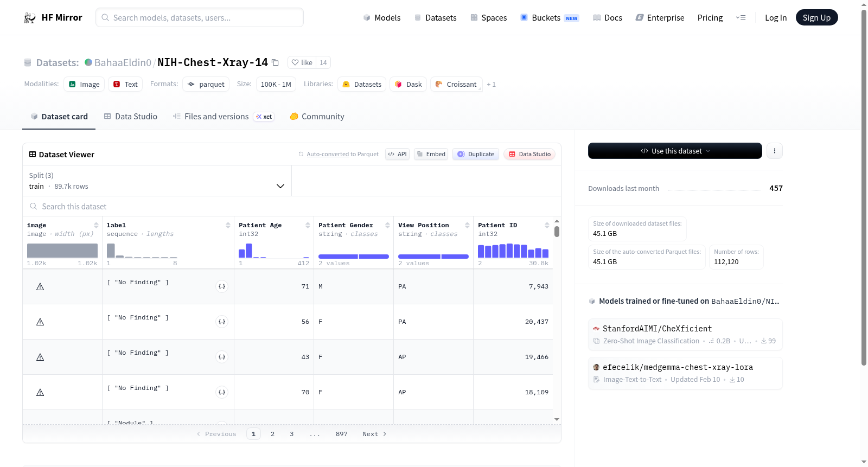Viewport: 868px width, 467px height.
Task: Click the Log In link
Action: coord(776,18)
